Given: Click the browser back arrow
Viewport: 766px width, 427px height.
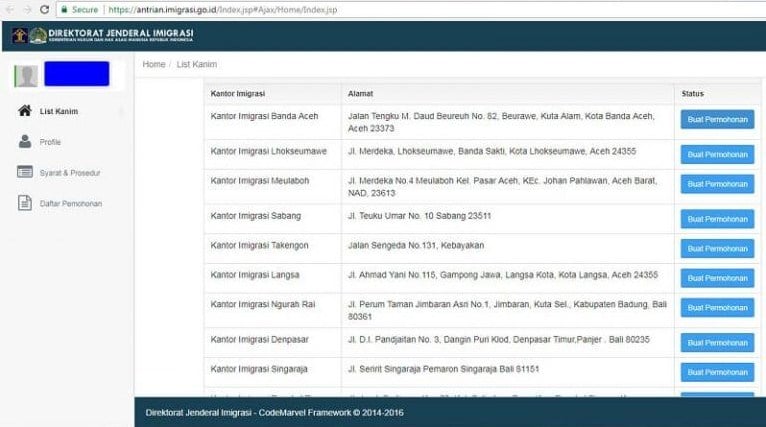Looking at the screenshot, I should click(10, 9).
